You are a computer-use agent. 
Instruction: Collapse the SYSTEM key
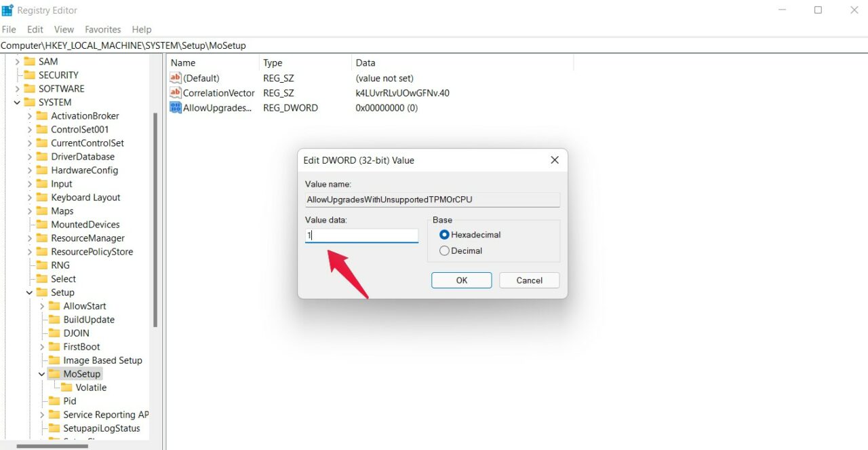coord(17,102)
